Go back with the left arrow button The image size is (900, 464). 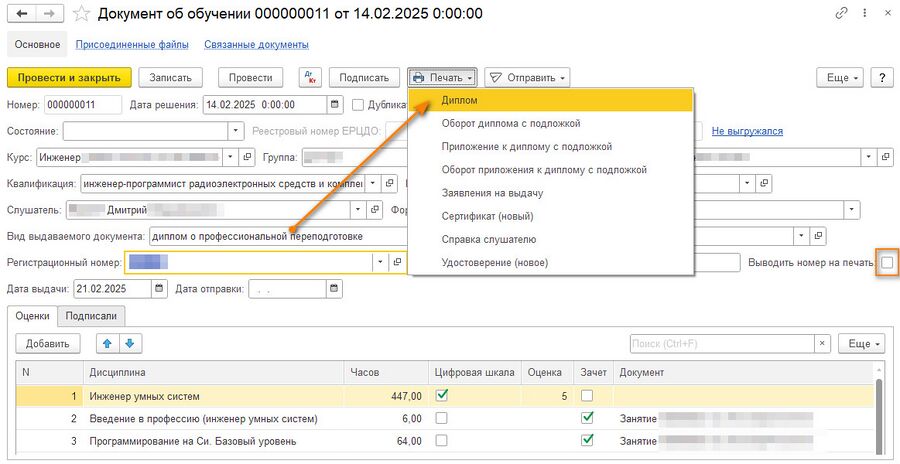coord(23,14)
